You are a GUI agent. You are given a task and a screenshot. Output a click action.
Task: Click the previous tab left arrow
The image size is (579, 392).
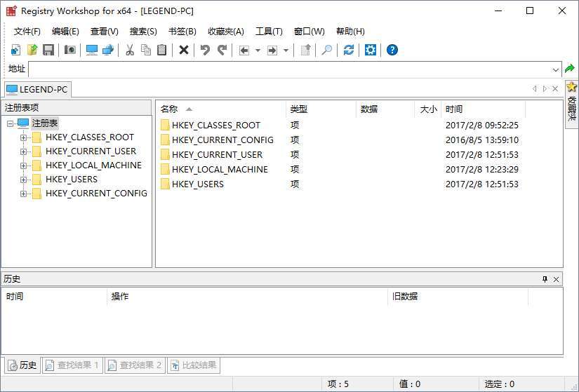click(x=534, y=88)
